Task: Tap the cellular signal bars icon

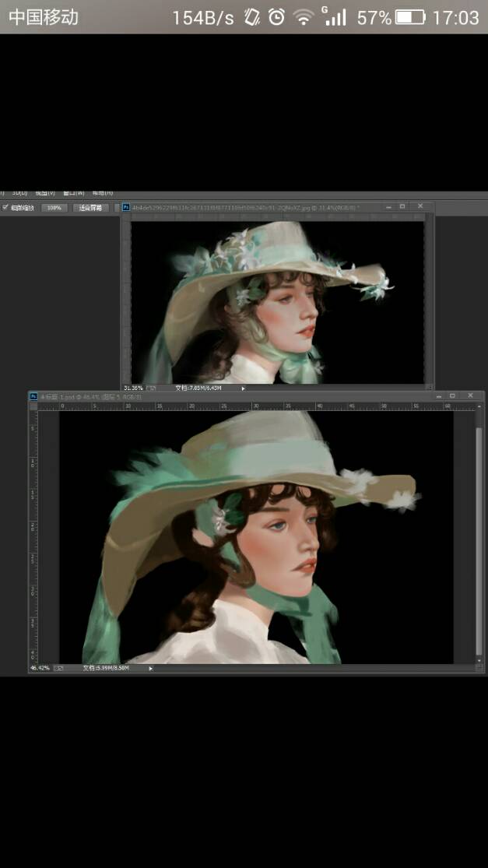Action: (335, 16)
